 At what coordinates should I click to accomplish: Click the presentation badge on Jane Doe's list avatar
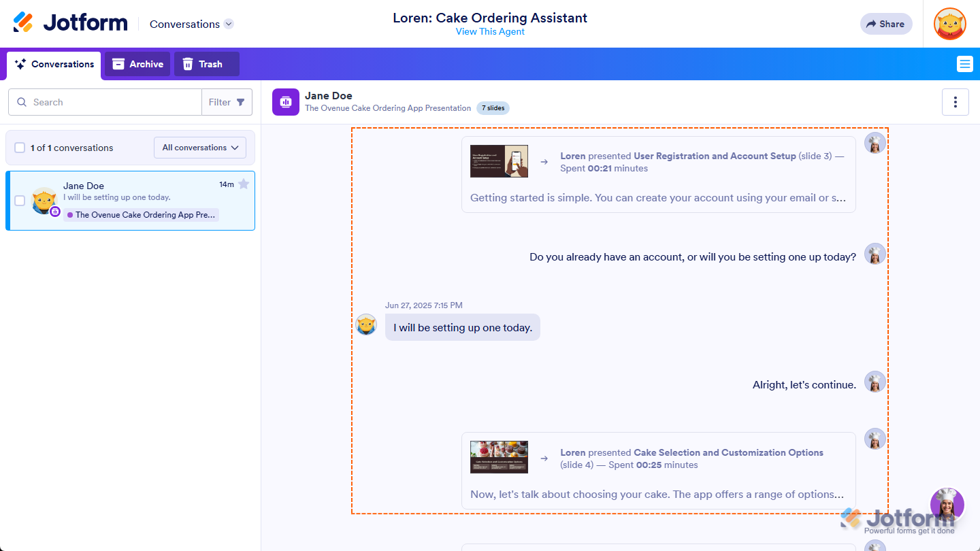click(x=55, y=212)
